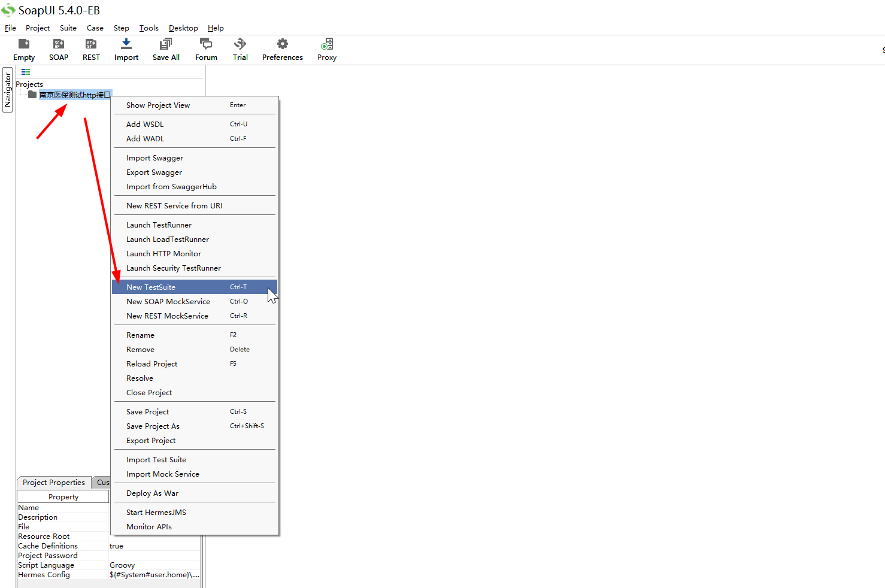Viewport: 885px width, 588px height.
Task: Select Launch HTTP Monitor
Action: tap(195, 253)
